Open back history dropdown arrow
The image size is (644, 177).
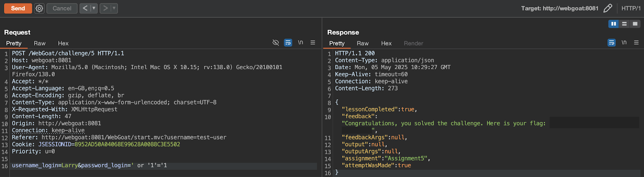tap(94, 8)
